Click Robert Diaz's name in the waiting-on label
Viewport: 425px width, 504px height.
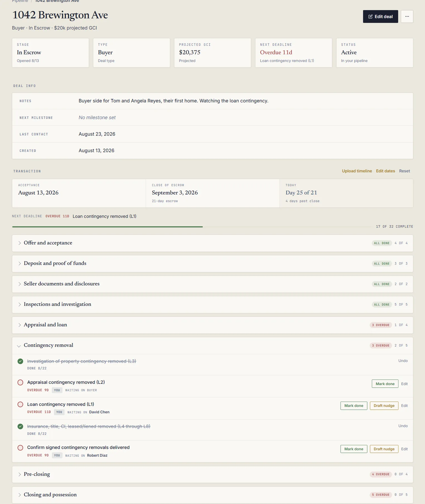point(97,455)
